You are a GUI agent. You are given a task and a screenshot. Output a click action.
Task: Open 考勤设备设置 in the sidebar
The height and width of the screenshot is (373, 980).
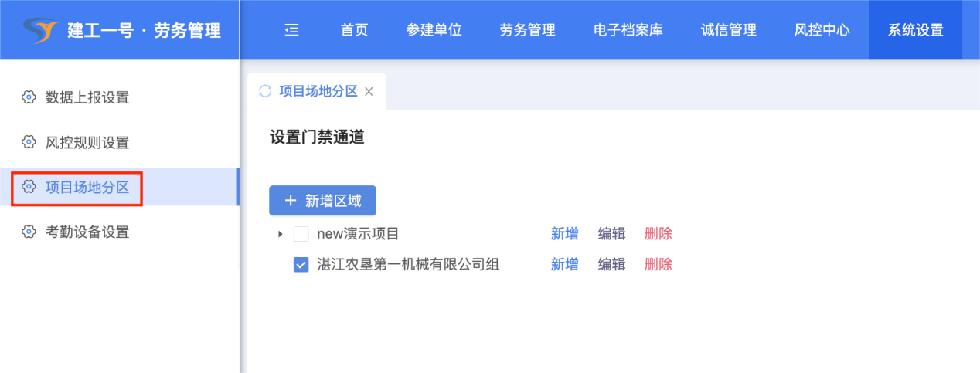pyautogui.click(x=87, y=232)
